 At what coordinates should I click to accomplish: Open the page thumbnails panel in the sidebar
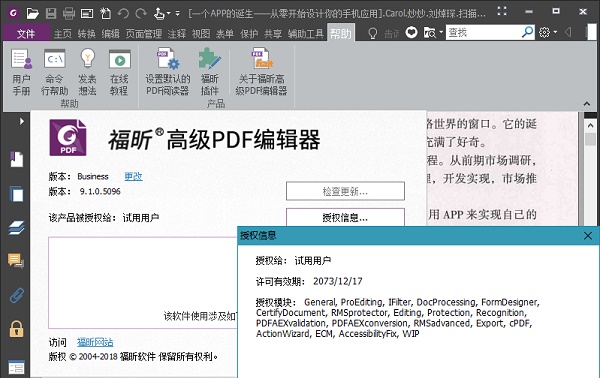tap(16, 194)
